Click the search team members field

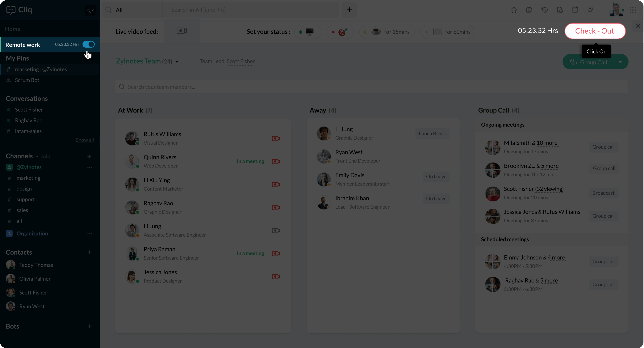coord(371,87)
